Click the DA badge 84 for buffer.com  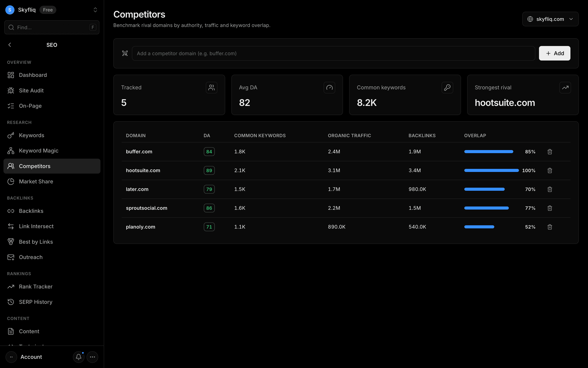point(209,152)
